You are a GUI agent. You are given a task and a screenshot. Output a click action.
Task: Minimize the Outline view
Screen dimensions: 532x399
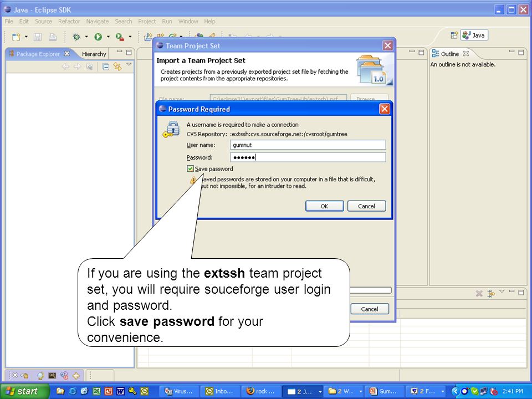tap(511, 52)
